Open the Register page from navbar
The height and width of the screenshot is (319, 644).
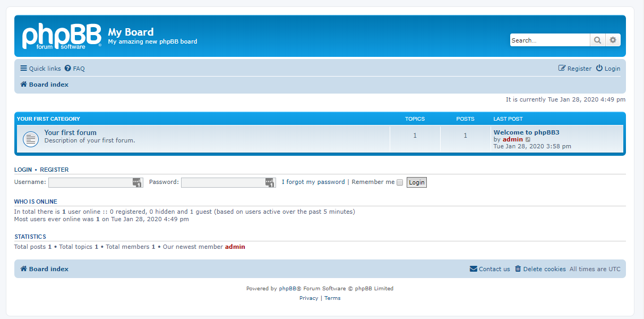575,69
